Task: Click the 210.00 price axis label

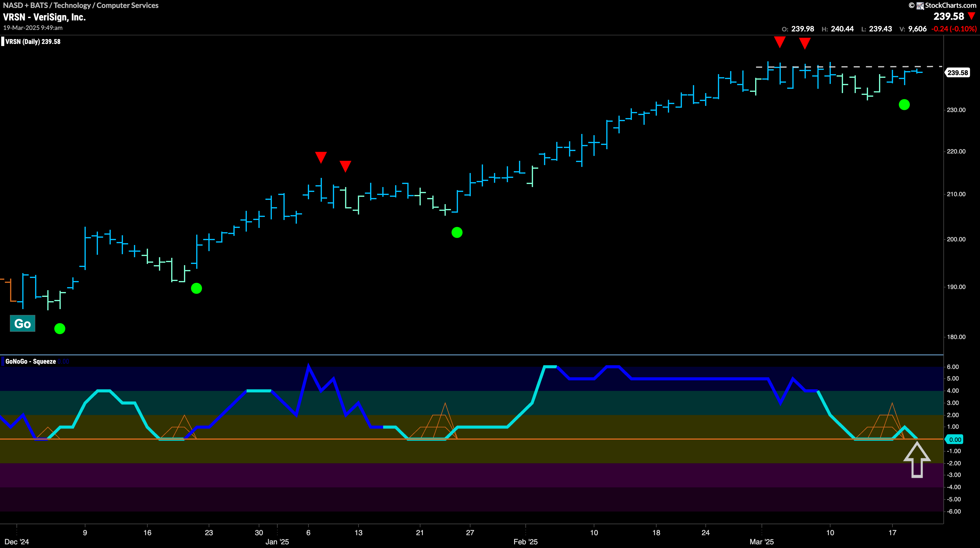Action: (x=956, y=194)
